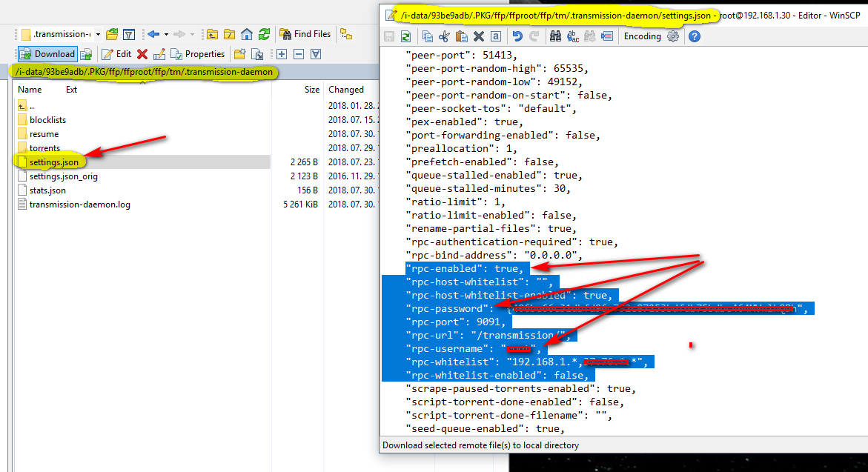Open the Encoding menu in editor

pos(642,36)
